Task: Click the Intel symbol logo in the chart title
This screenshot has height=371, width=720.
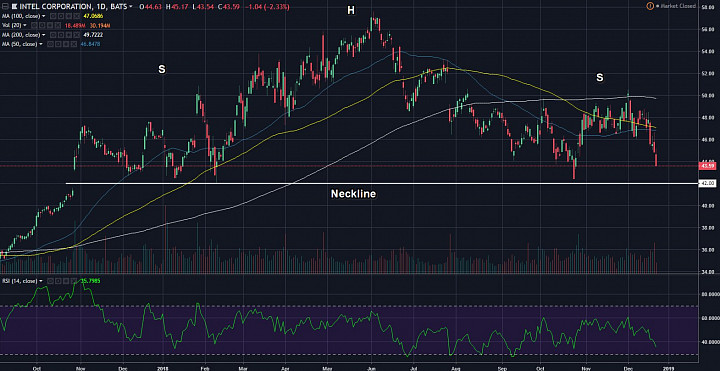Action: pos(14,6)
